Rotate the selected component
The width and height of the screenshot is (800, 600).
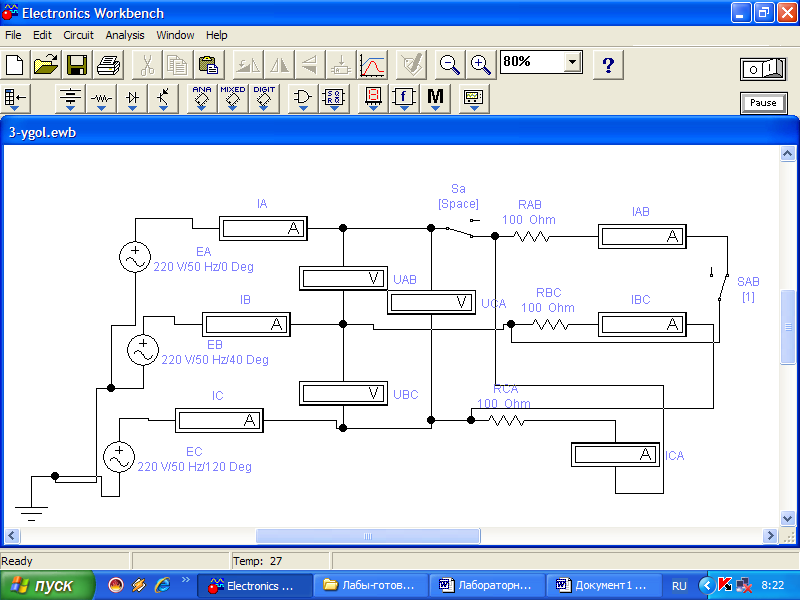tap(248, 65)
